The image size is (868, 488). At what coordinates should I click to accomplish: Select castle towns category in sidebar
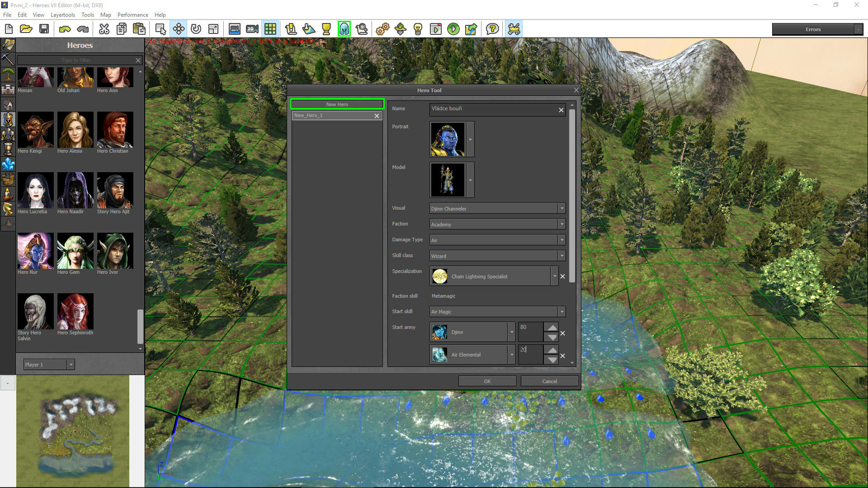pyautogui.click(x=8, y=89)
